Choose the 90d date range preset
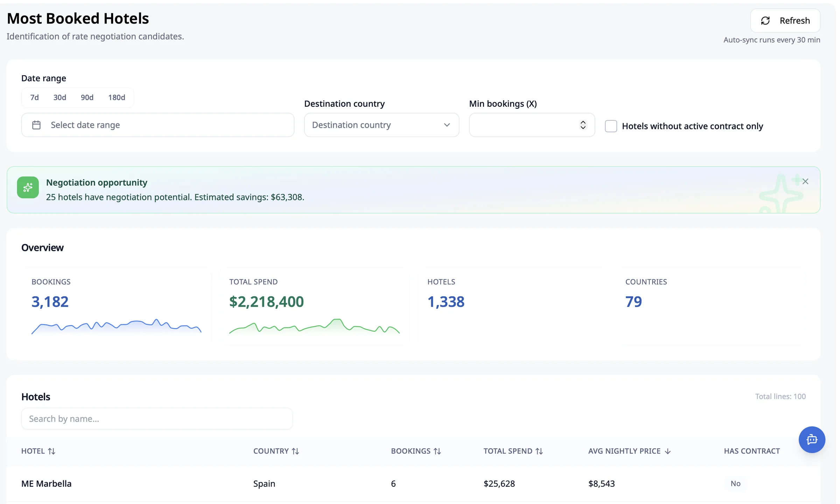Screen dimensions: 840x504 pos(87,97)
